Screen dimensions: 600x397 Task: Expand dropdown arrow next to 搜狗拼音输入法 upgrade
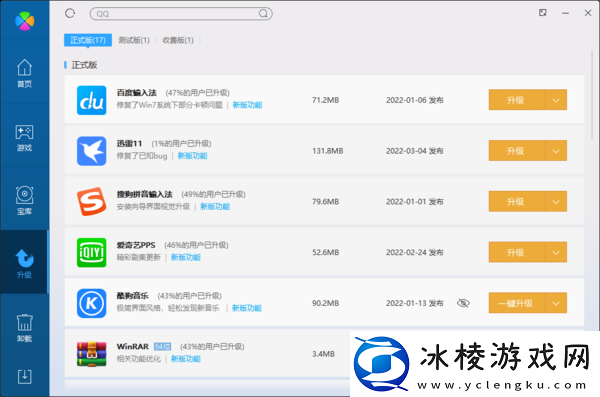tap(556, 201)
